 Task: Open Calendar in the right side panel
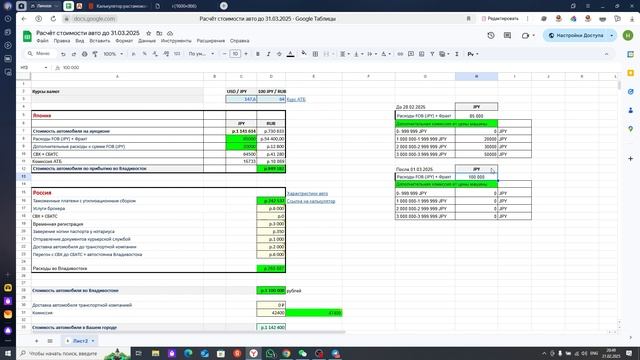tap(631, 54)
